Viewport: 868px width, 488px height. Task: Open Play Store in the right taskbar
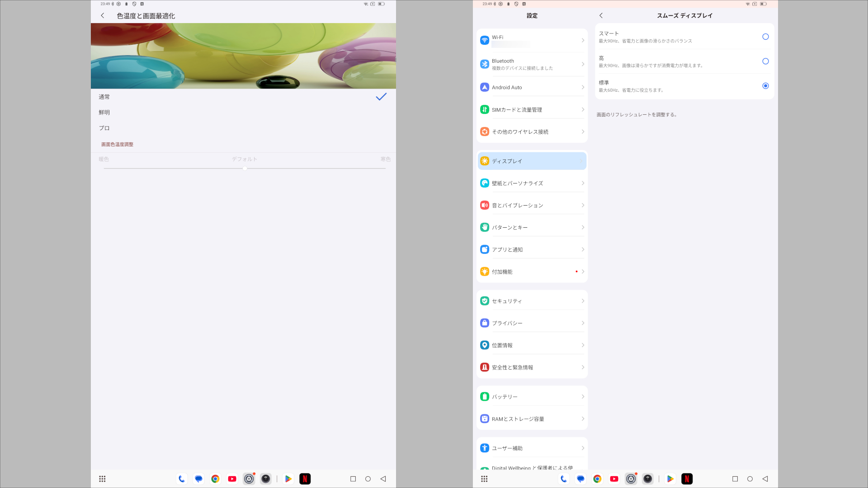670,479
